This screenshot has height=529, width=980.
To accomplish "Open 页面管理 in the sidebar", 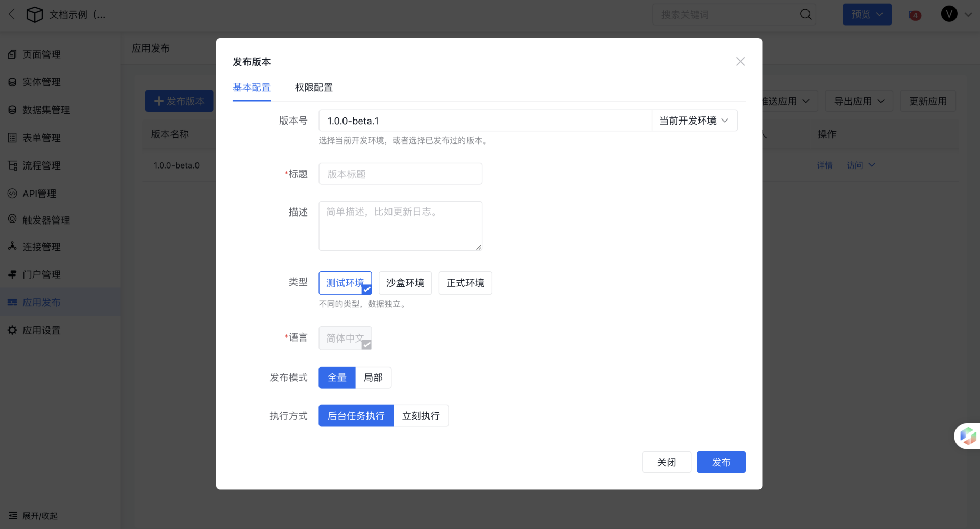I will coord(41,54).
